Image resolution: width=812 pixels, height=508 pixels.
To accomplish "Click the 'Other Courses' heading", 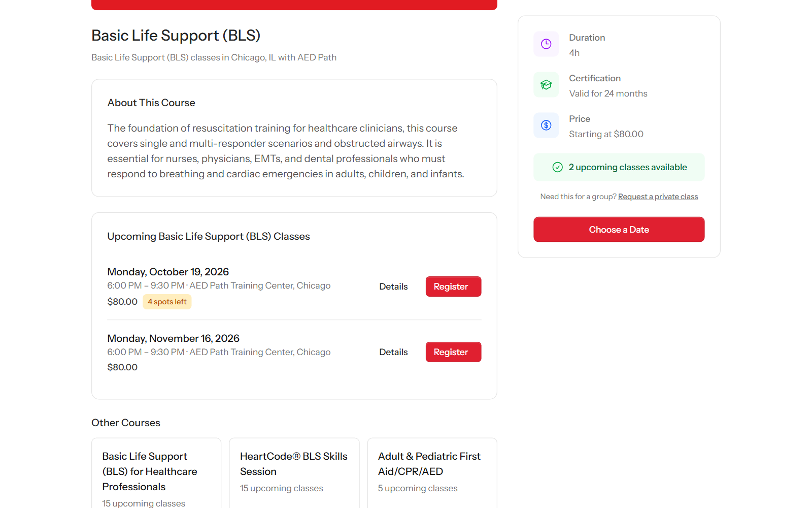I will coord(126,423).
